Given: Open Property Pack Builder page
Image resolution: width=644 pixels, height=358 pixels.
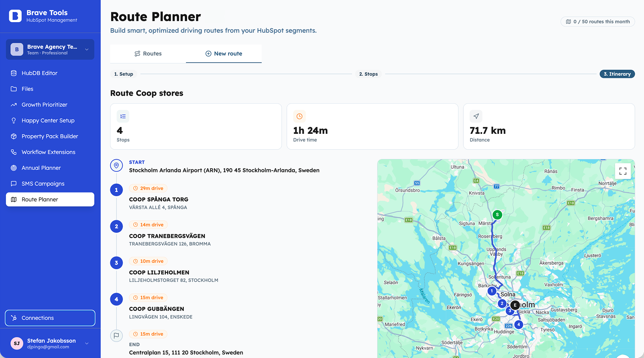Looking at the screenshot, I should [50, 136].
